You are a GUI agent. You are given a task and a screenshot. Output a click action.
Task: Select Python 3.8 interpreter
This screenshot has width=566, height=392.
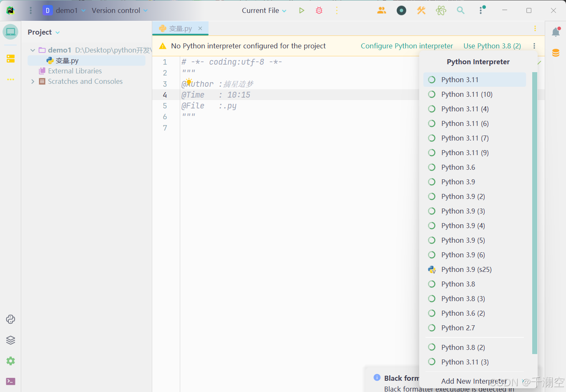(475, 284)
